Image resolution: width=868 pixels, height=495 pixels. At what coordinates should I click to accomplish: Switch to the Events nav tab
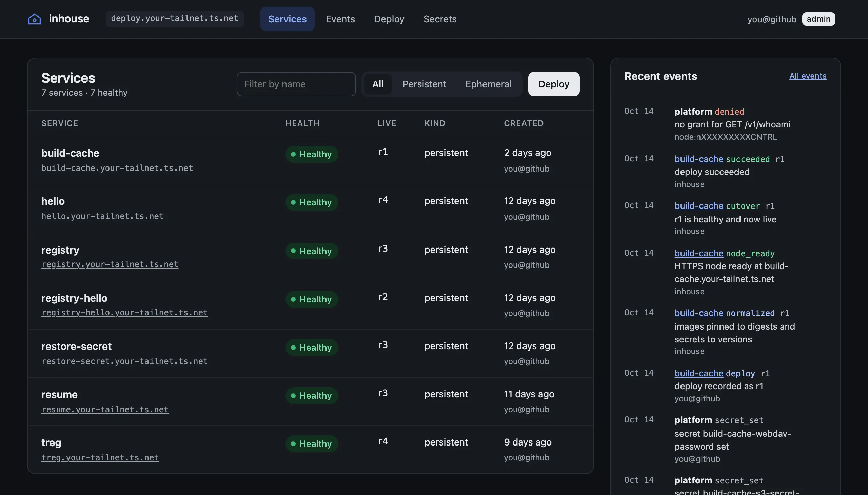pos(340,19)
